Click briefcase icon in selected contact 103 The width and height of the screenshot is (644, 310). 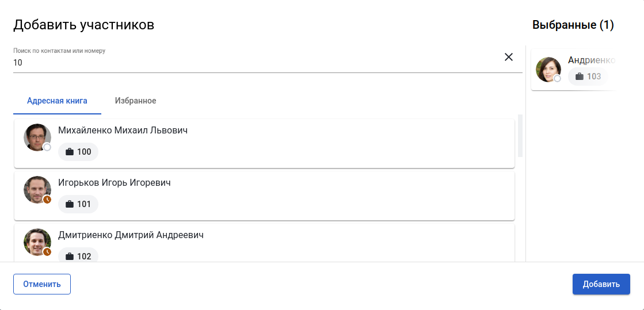580,76
